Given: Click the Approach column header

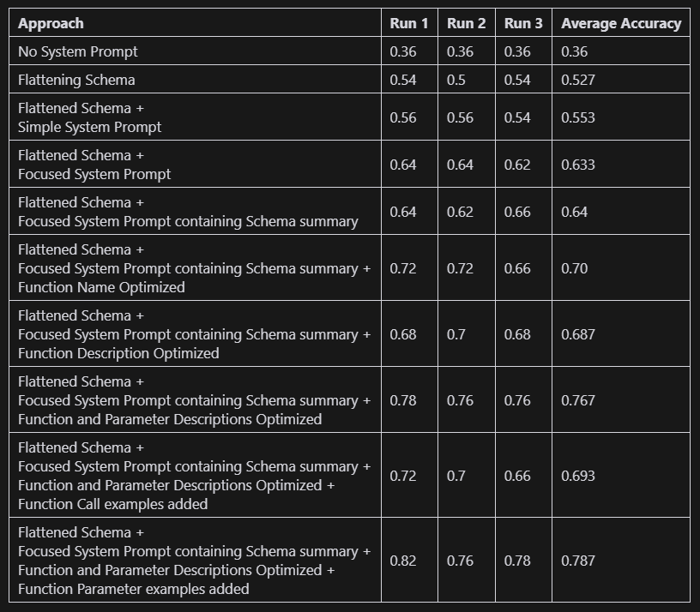Looking at the screenshot, I should point(51,24).
